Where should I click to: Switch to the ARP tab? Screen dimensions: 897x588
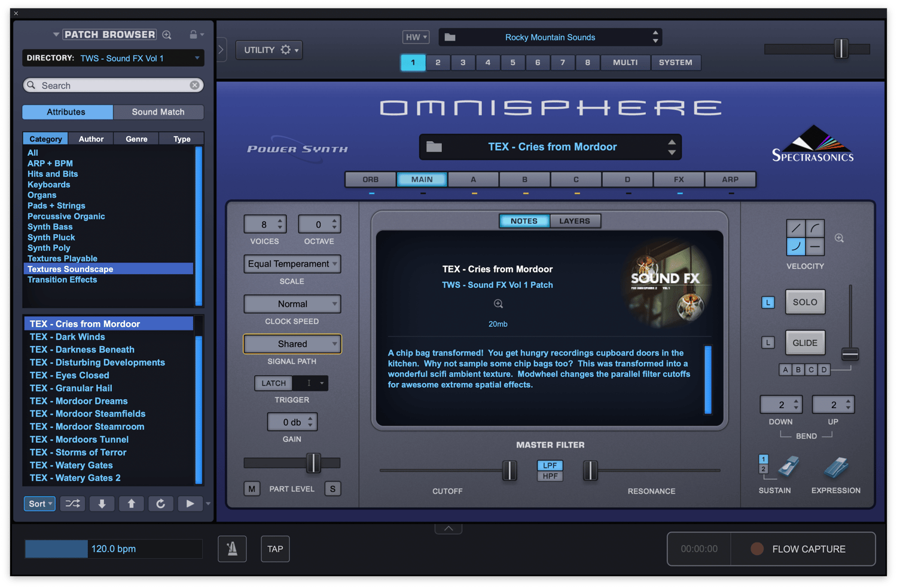pyautogui.click(x=730, y=179)
